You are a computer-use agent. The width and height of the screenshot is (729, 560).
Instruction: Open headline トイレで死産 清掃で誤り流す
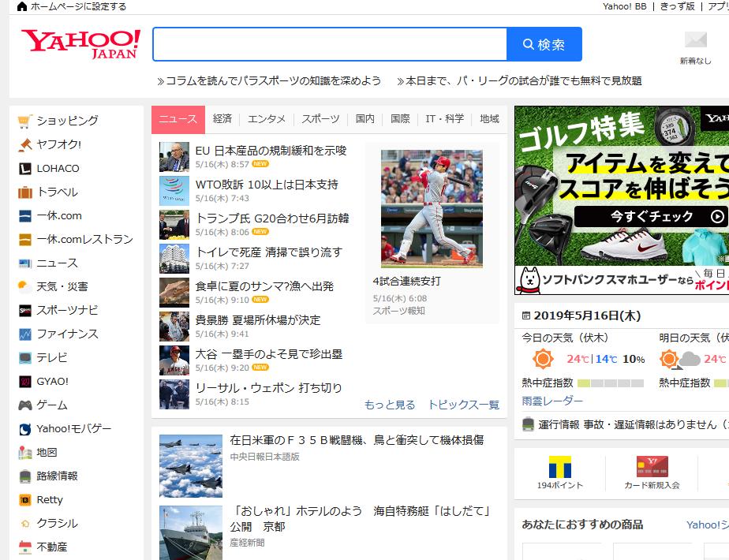click(269, 252)
